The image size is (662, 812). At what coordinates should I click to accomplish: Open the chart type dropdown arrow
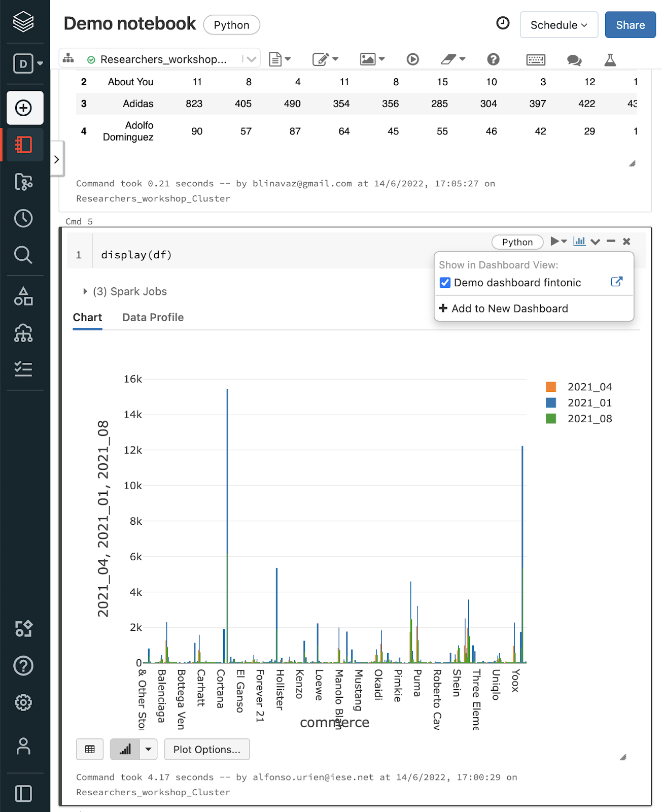click(x=148, y=749)
